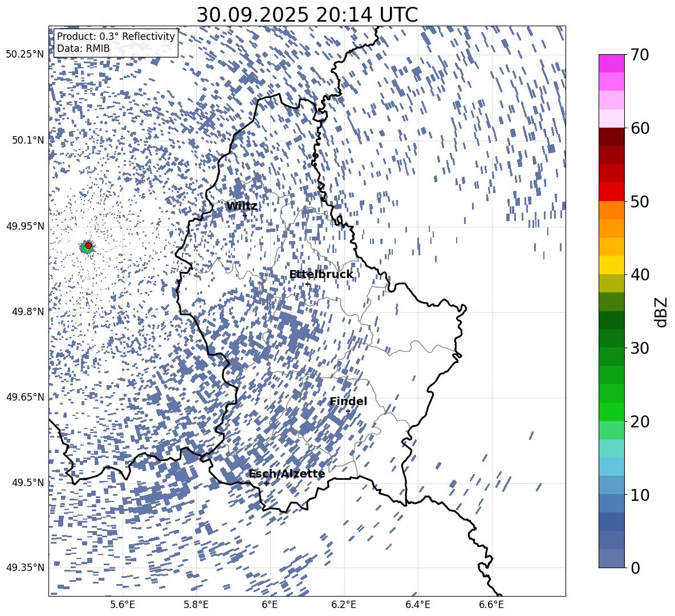This screenshot has height=616, width=675.
Task: Click the 6°E longitude label
Action: click(270, 605)
